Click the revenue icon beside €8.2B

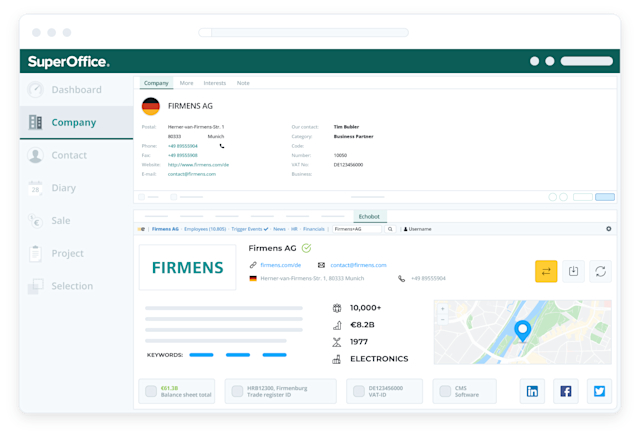[x=337, y=325]
